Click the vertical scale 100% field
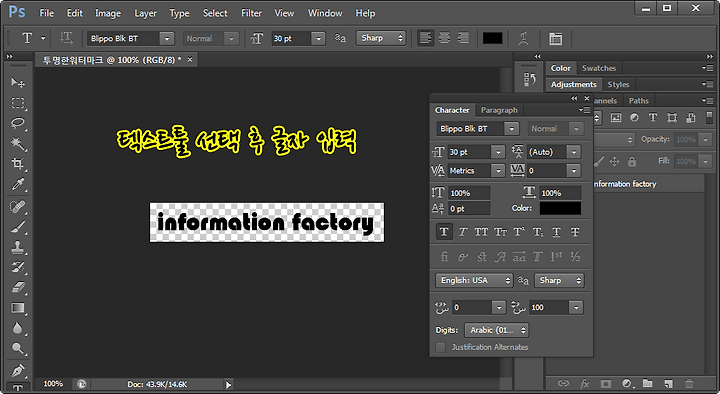The height and width of the screenshot is (394, 720). coord(469,193)
